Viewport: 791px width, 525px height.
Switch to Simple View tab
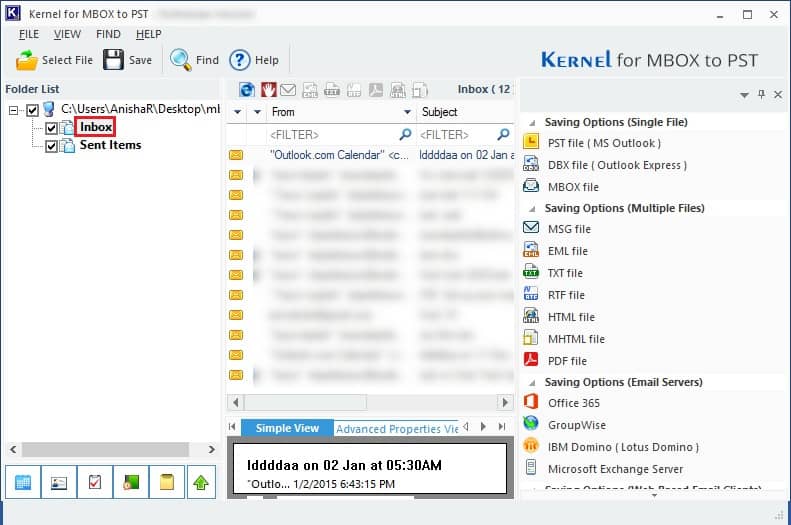(287, 428)
